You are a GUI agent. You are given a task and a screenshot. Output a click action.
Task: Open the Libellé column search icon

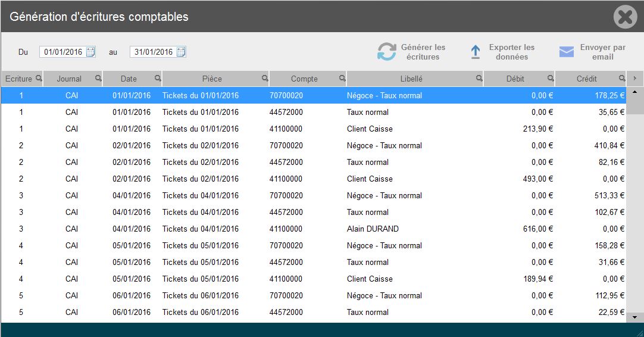tap(479, 78)
